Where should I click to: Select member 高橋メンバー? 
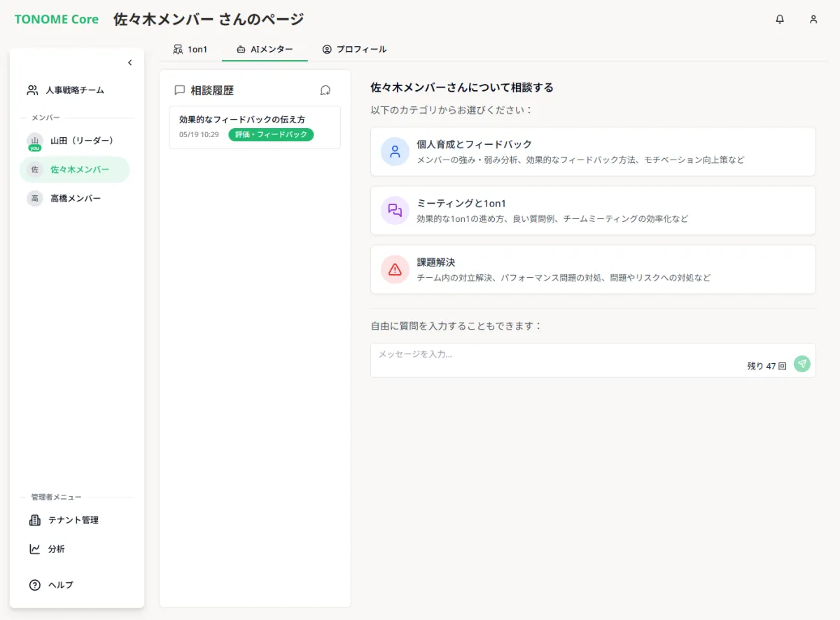[x=75, y=199]
